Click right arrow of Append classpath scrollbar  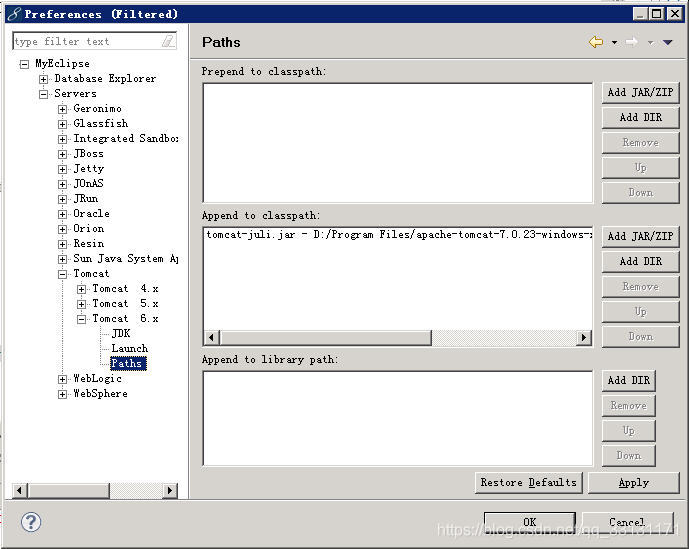pos(584,338)
